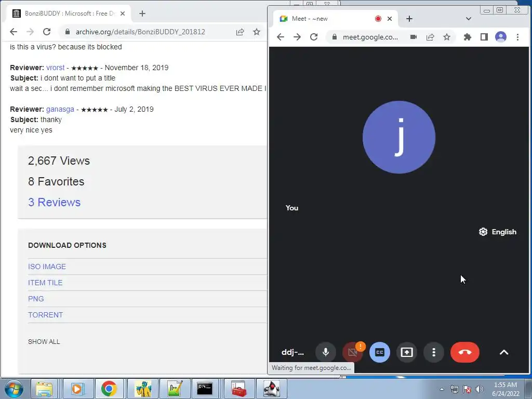Viewport: 532px width, 399px height.
Task: Click the meet.google.com address bar
Action: pyautogui.click(x=370, y=37)
